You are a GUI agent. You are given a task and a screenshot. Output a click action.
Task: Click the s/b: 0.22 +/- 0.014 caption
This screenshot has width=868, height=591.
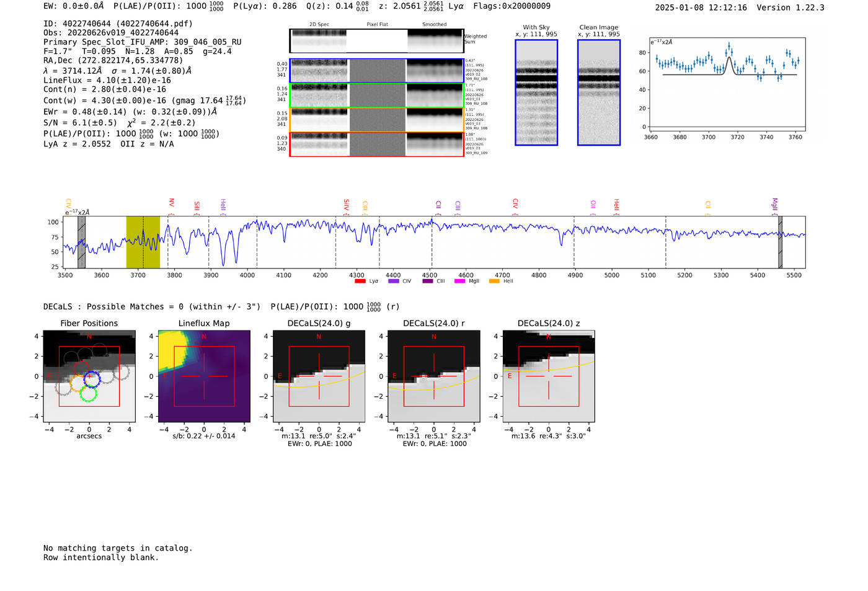[x=204, y=436]
